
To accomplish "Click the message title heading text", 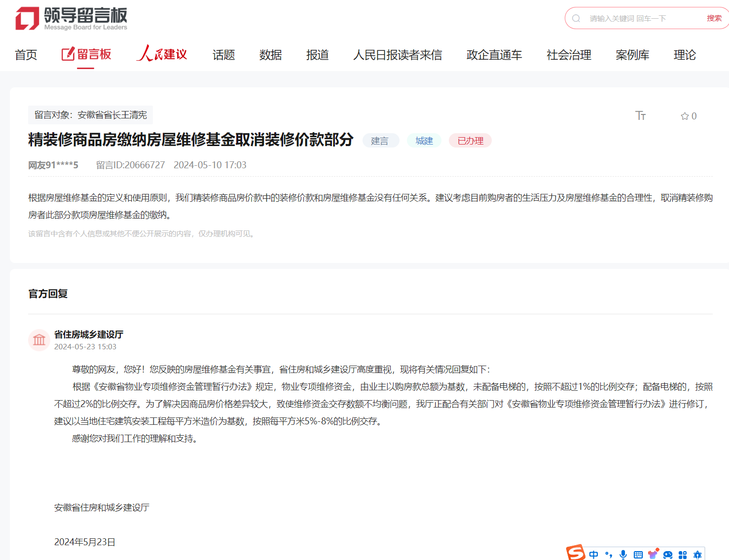I will click(191, 140).
